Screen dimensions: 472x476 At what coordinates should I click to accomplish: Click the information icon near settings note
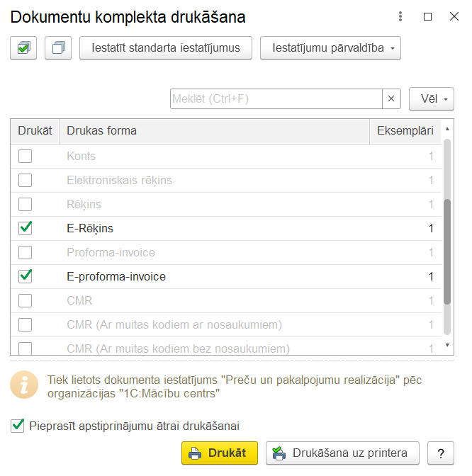[24, 385]
